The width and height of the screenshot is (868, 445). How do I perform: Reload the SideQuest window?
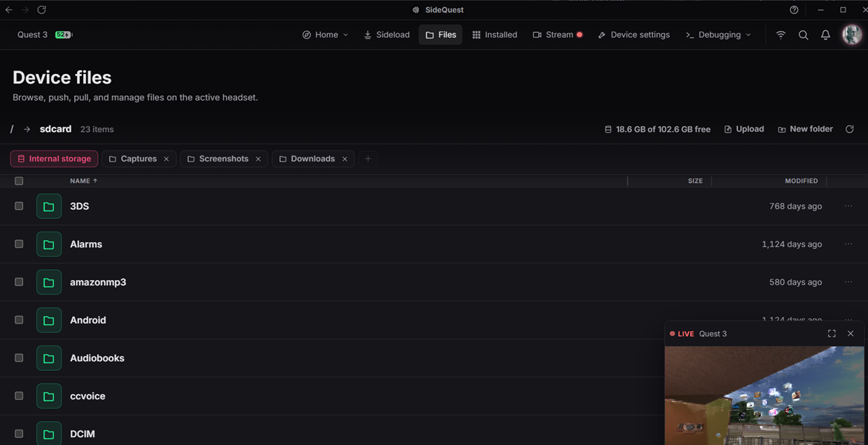pyautogui.click(x=41, y=10)
